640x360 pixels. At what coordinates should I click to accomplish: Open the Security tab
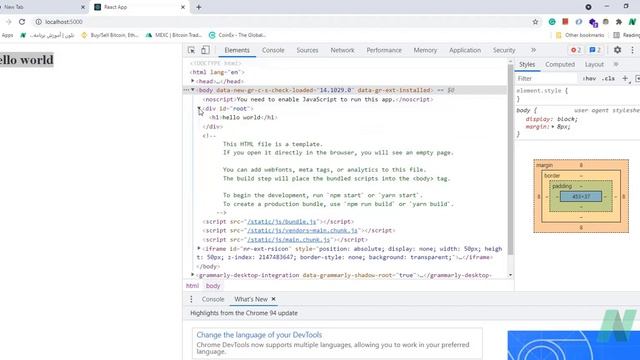point(504,50)
